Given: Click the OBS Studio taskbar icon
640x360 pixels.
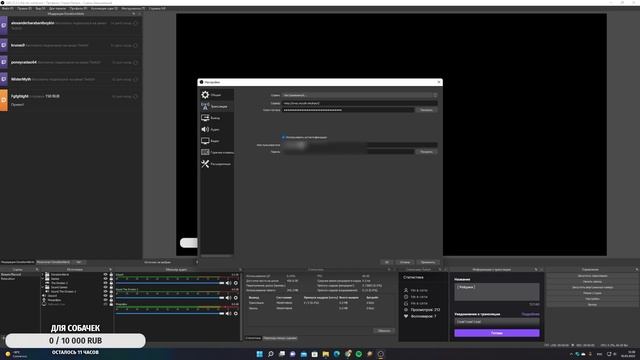Looking at the screenshot, I should pos(381,354).
